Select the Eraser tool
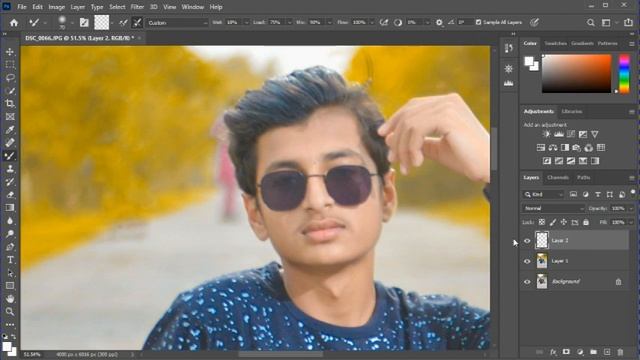This screenshot has width=640, height=360. [10, 195]
